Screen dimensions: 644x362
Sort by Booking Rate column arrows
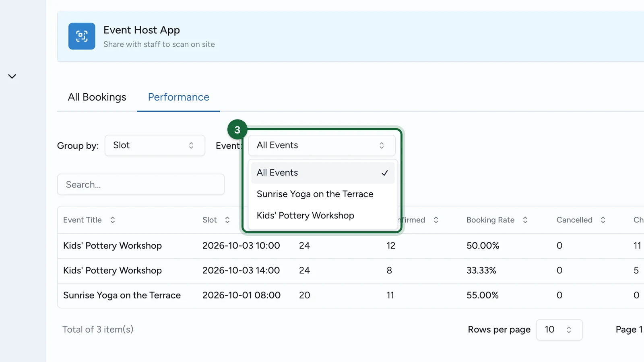(x=525, y=220)
